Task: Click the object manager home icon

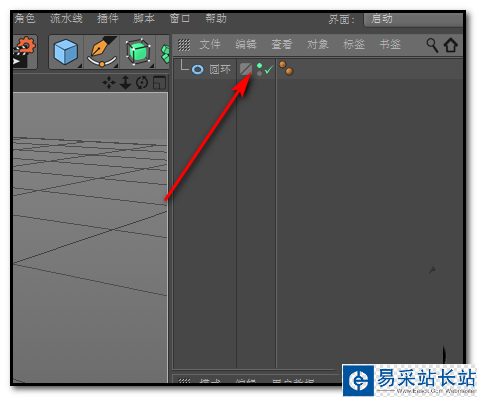Action: pyautogui.click(x=451, y=45)
